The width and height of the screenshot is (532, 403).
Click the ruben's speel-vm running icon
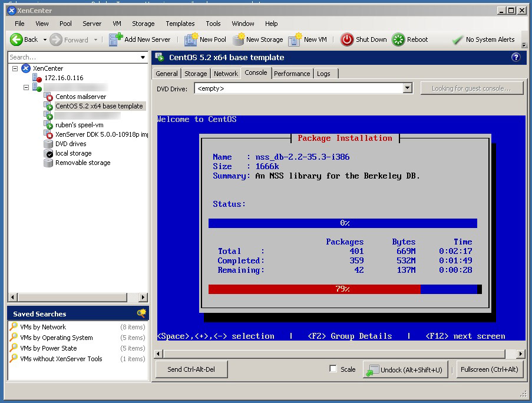[x=48, y=125]
